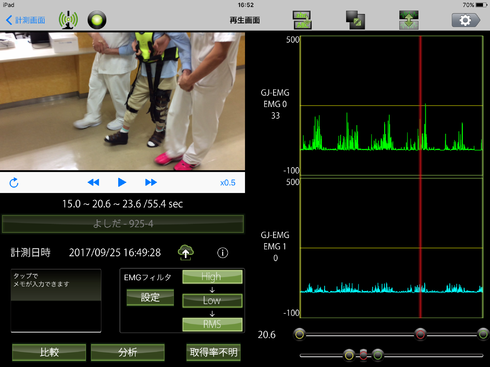Tap the green round status indicator button
Viewport: 490px width, 367px height.
[97, 20]
